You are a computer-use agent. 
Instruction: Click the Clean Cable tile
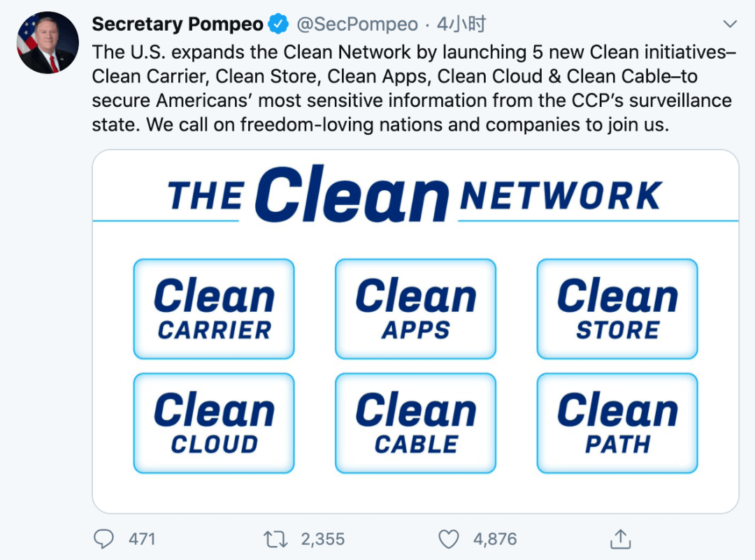[x=415, y=423]
